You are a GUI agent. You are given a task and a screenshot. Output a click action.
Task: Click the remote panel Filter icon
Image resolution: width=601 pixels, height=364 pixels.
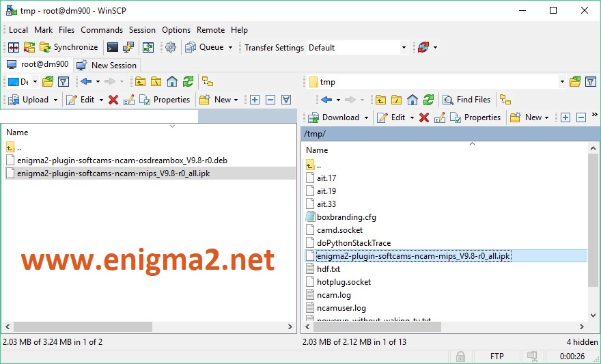click(x=591, y=82)
